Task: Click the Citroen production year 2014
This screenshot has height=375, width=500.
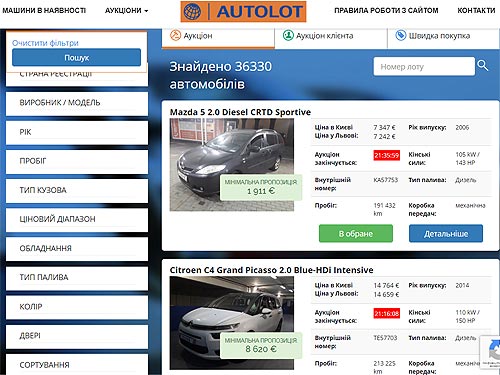Action: [x=462, y=285]
